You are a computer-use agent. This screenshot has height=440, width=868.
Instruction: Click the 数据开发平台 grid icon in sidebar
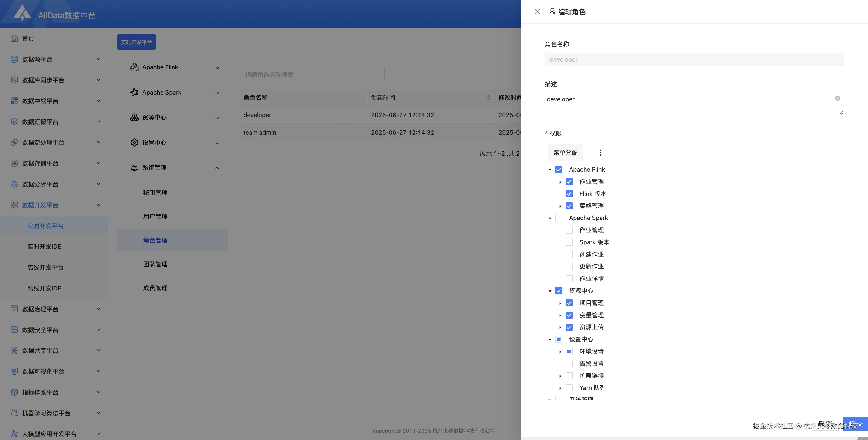click(x=14, y=205)
